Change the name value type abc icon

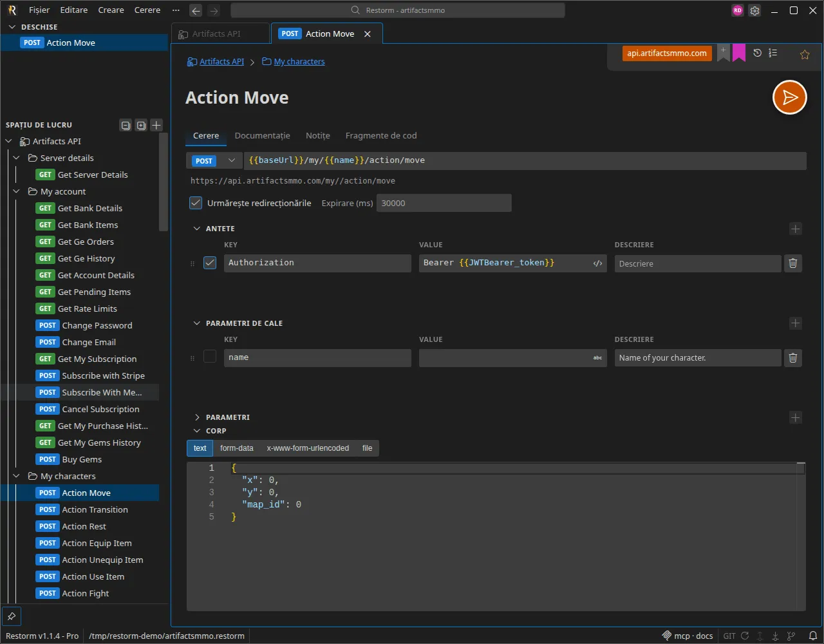pyautogui.click(x=597, y=357)
